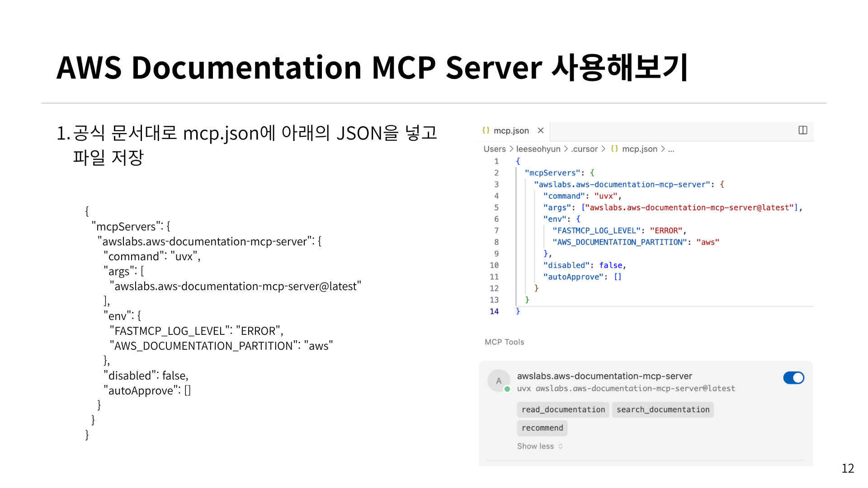Click mcp.json in the breadcrumb

click(x=639, y=149)
